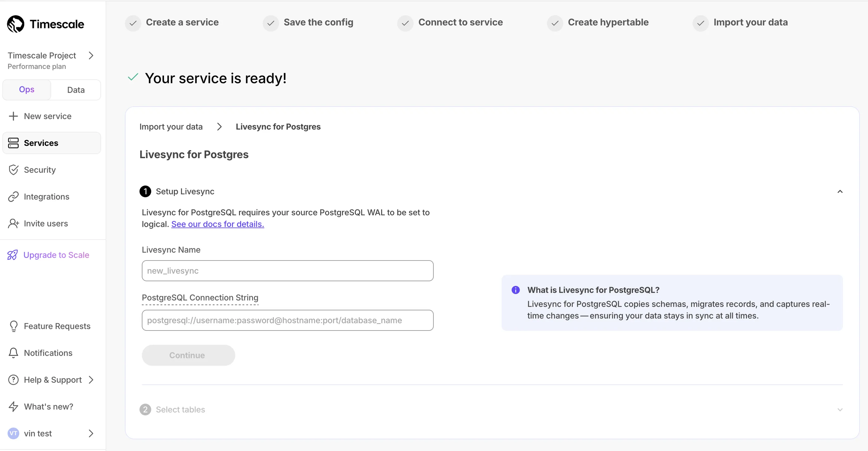
Task: Click the New service plus icon
Action: point(13,116)
